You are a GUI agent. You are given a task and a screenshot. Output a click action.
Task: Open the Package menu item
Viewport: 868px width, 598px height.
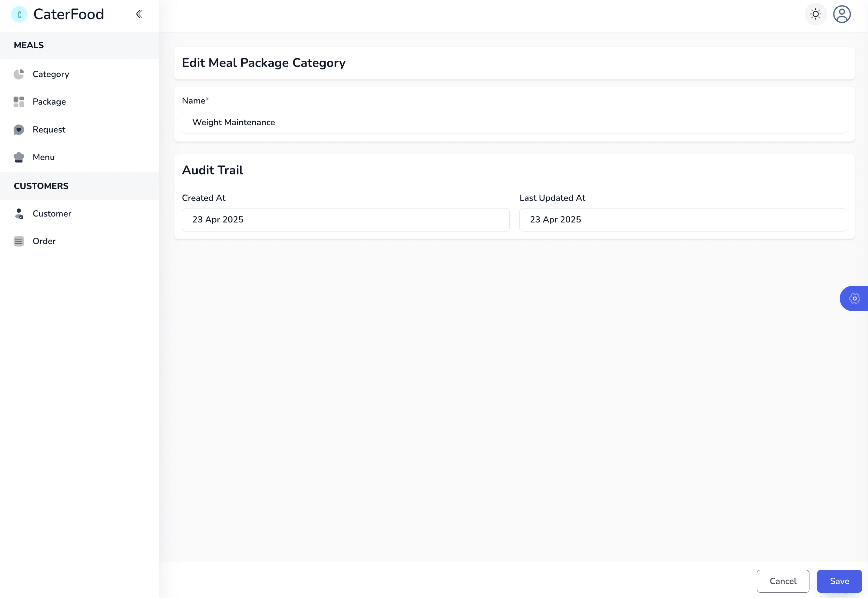coord(49,102)
